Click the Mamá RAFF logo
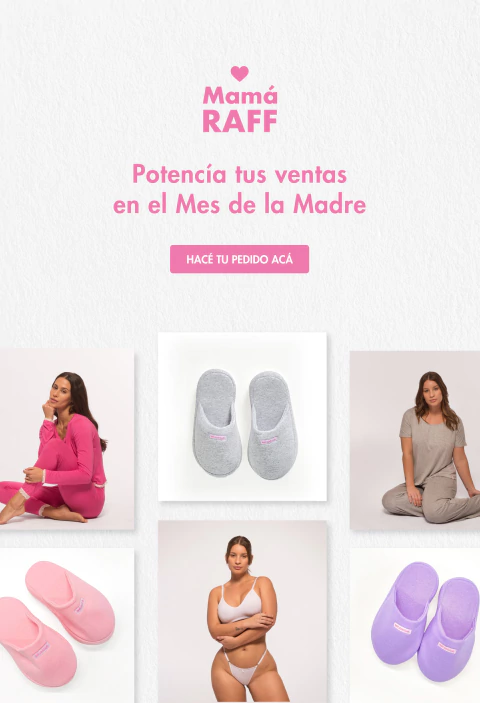 click(240, 100)
